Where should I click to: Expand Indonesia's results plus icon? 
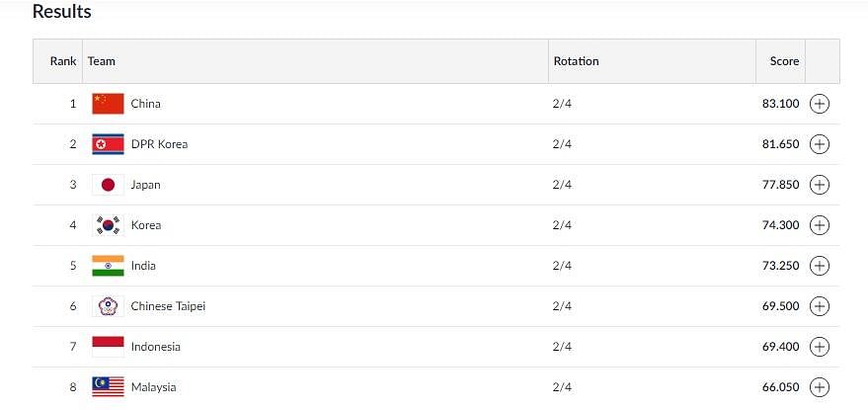tap(820, 347)
